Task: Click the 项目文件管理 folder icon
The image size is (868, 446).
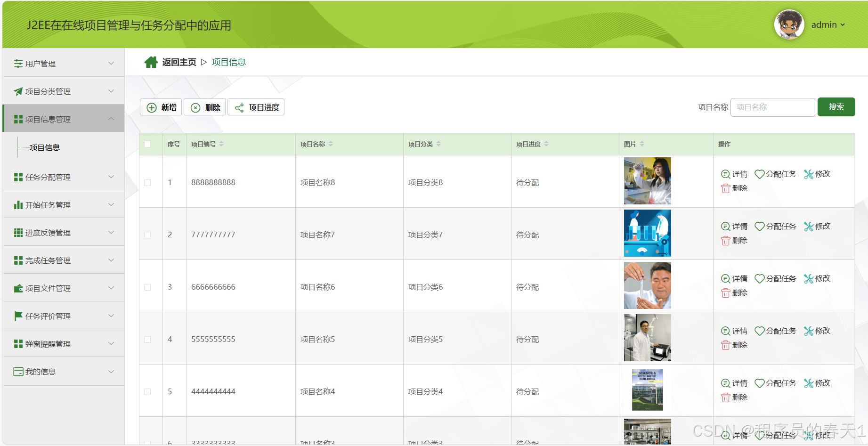Action: point(18,288)
